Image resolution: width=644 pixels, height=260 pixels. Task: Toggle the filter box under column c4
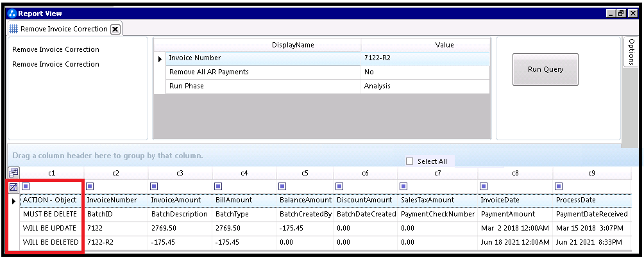(219, 186)
